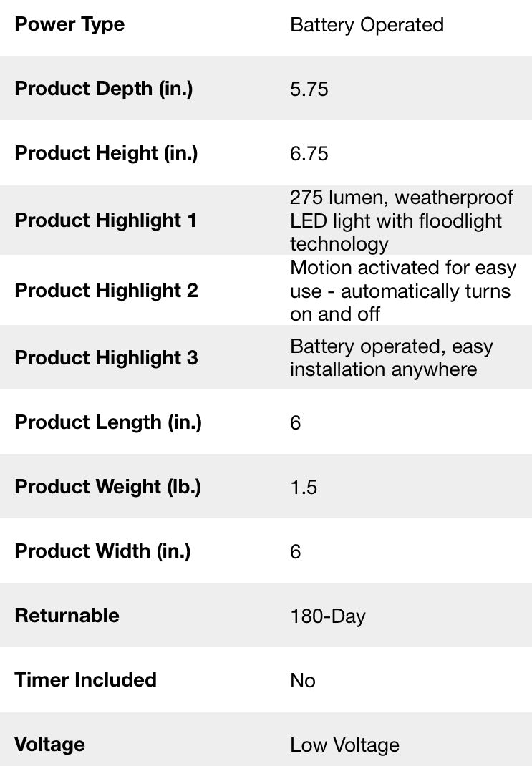Tap the 5.75 depth value
This screenshot has height=766, width=532.
(x=309, y=89)
